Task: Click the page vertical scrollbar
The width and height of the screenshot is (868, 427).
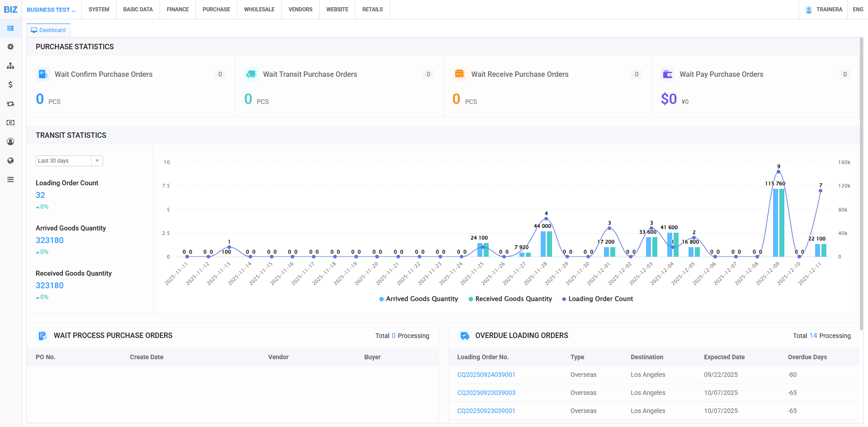Action: point(861,181)
